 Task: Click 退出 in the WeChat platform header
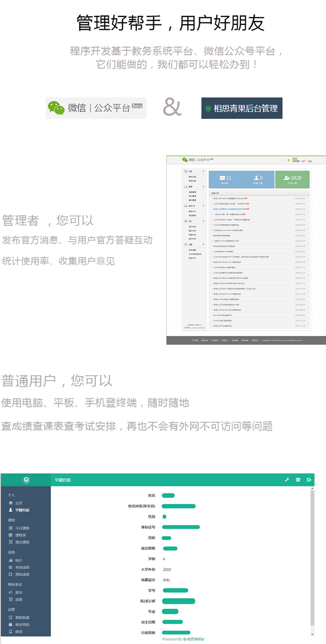click(x=310, y=161)
